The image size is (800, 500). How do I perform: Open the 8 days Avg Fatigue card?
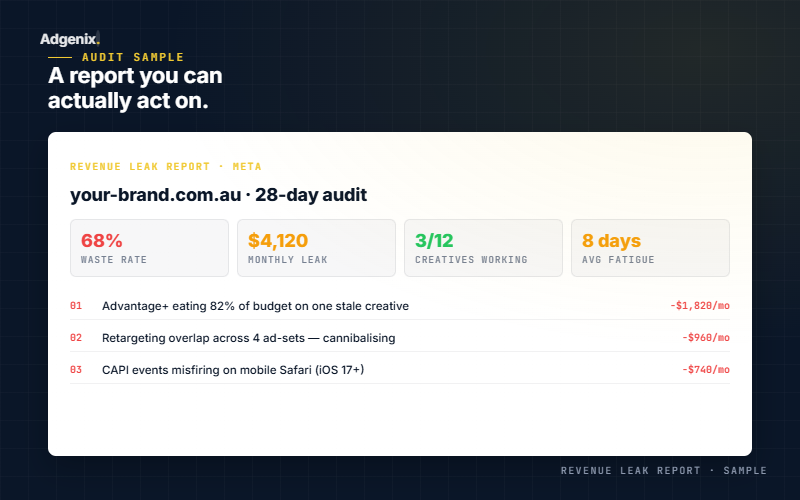[x=651, y=248]
